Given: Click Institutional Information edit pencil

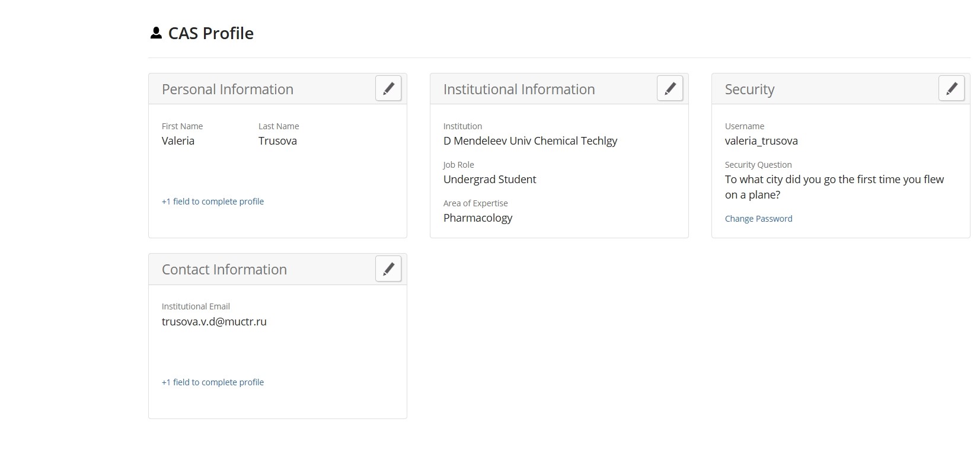Looking at the screenshot, I should tap(670, 89).
